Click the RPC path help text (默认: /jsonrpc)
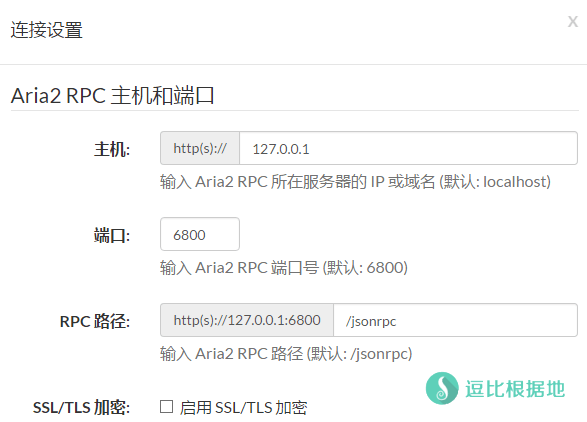Screen dimensions: 587x422 tap(286, 354)
